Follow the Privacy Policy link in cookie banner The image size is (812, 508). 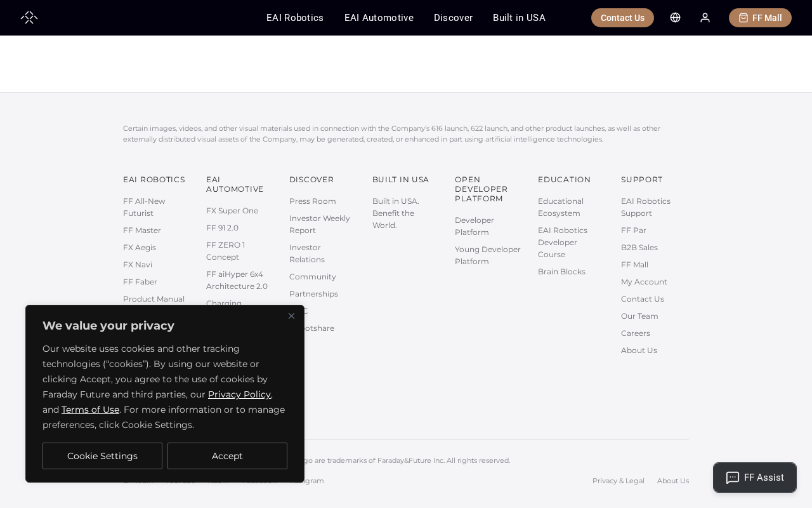point(239,394)
